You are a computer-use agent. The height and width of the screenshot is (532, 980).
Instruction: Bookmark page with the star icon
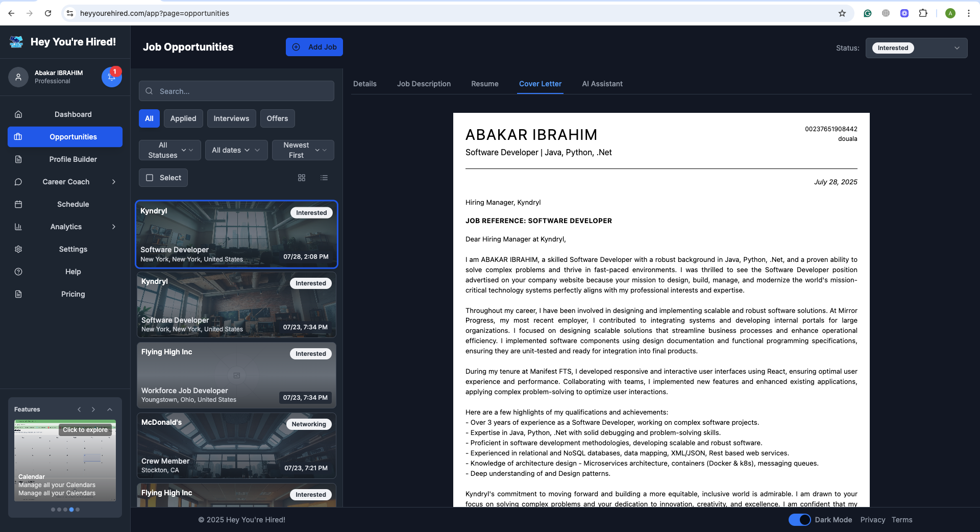pos(842,13)
